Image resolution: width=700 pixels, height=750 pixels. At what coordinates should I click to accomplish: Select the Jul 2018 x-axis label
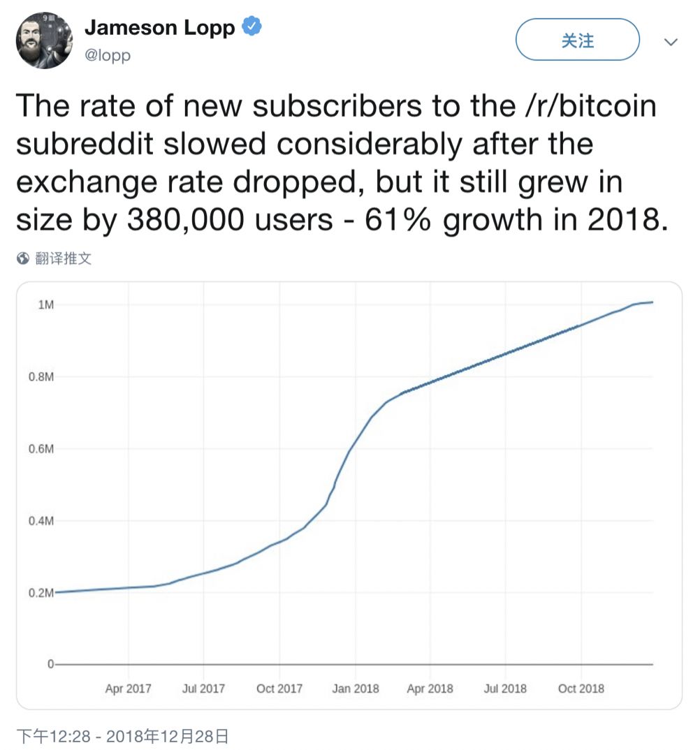pyautogui.click(x=505, y=689)
